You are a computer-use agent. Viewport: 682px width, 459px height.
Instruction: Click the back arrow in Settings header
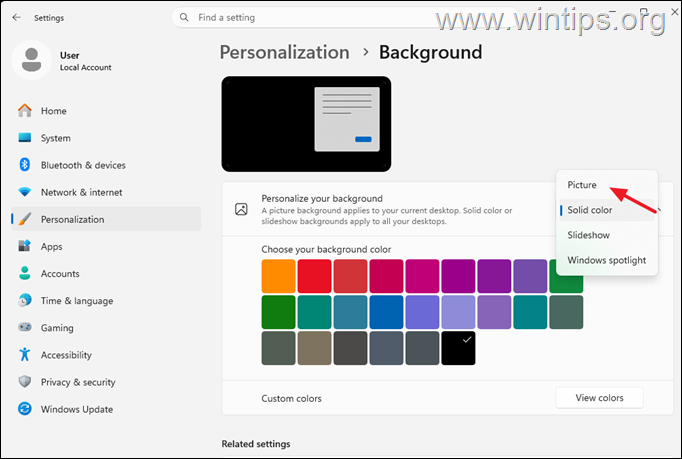17,17
